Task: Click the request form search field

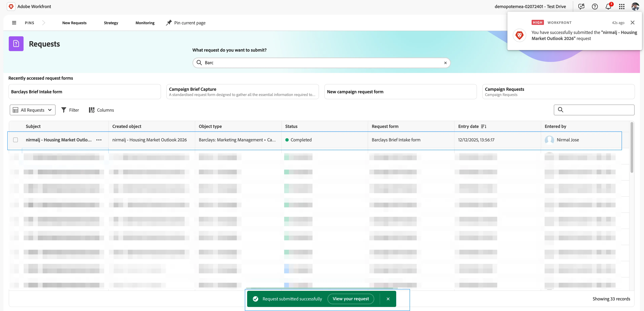Action: pyautogui.click(x=321, y=63)
